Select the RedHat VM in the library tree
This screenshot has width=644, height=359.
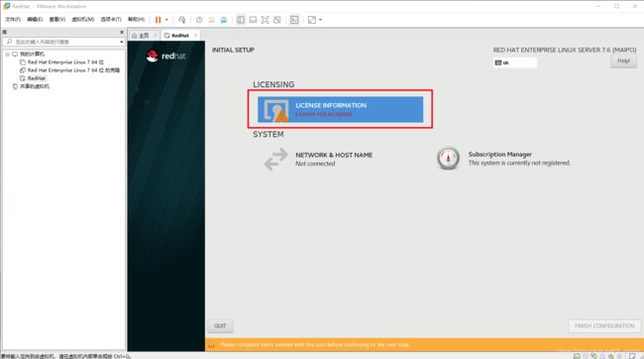click(37, 78)
